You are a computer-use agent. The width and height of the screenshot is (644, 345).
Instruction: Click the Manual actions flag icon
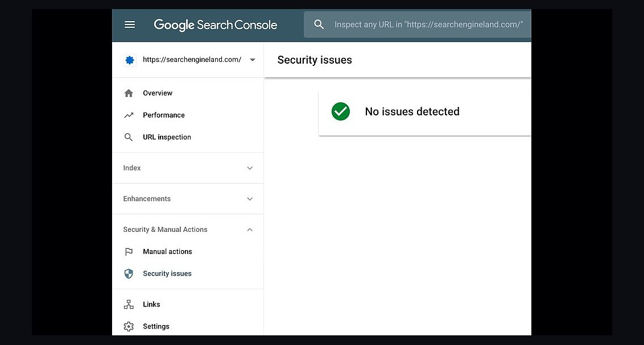(129, 251)
